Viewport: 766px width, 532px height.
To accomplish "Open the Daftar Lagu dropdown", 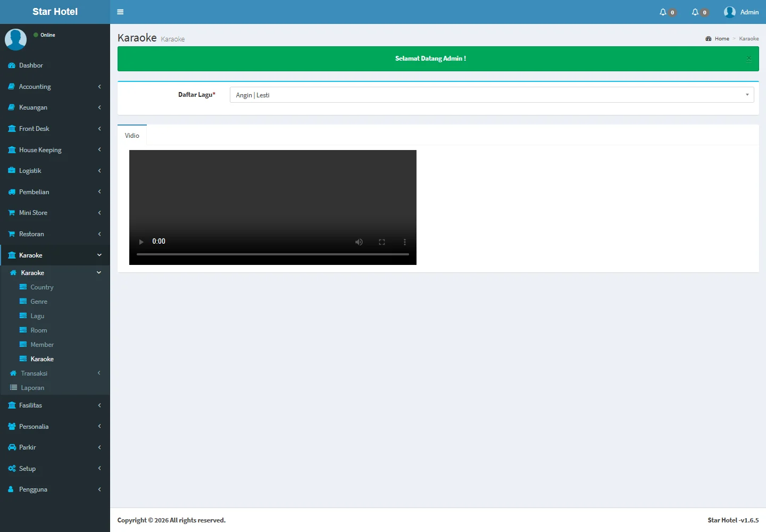I will [x=492, y=95].
